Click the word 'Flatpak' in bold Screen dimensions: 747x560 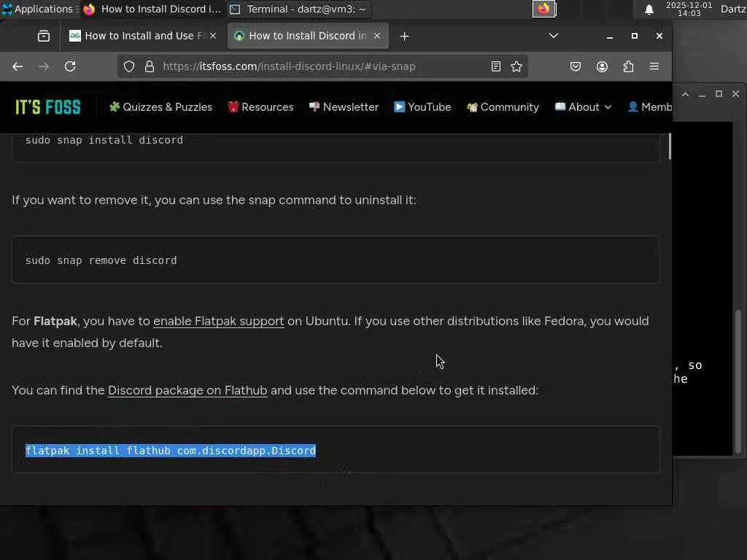(x=55, y=321)
